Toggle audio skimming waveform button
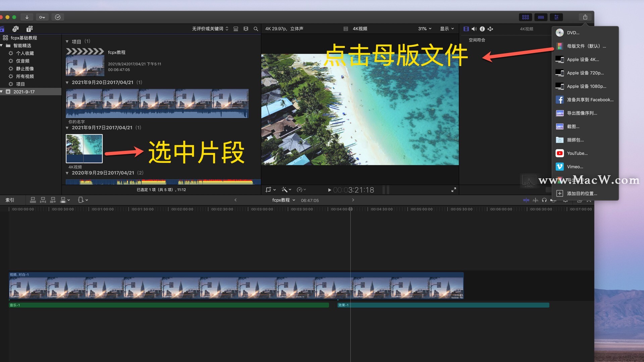 click(x=535, y=200)
